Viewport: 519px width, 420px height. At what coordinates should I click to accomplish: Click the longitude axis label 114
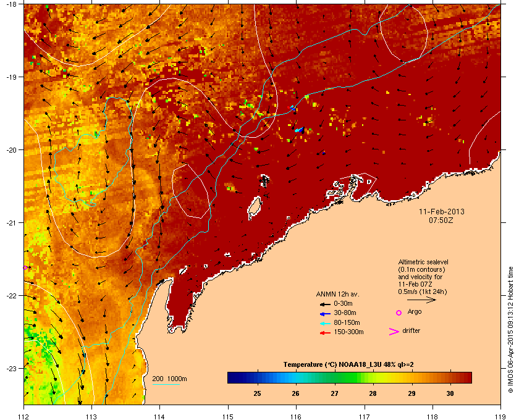(x=160, y=417)
